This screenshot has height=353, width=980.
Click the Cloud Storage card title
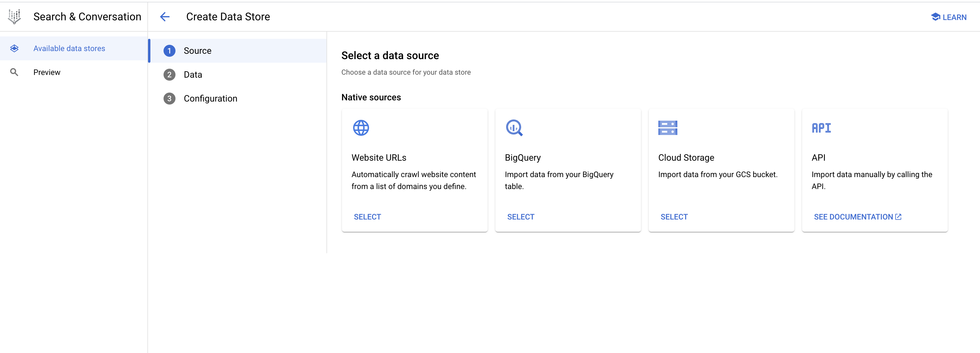point(686,158)
